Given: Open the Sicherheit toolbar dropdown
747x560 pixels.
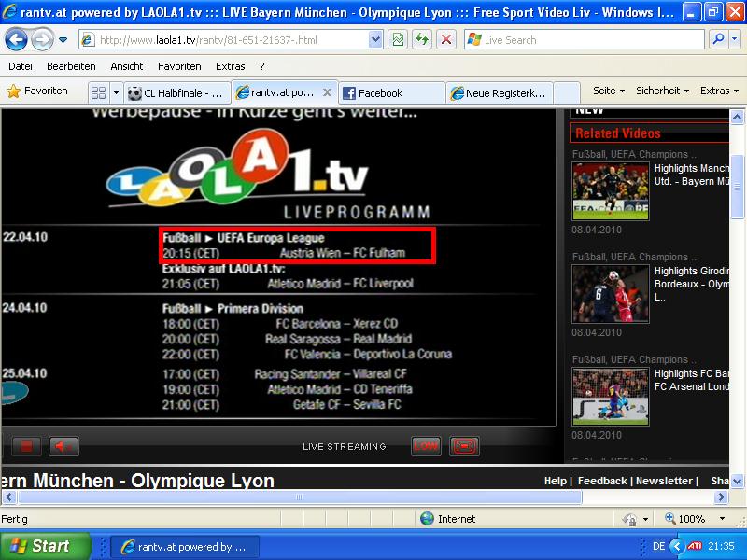Looking at the screenshot, I should coord(662,91).
